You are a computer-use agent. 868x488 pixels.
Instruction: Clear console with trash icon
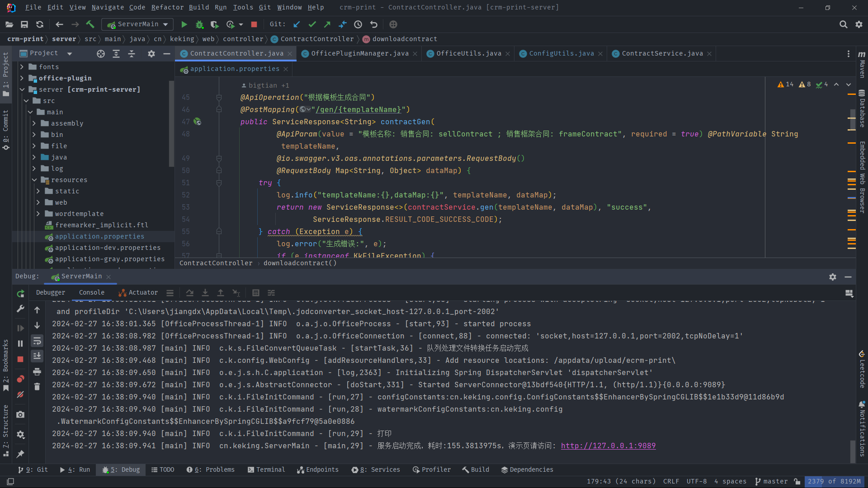(x=37, y=387)
